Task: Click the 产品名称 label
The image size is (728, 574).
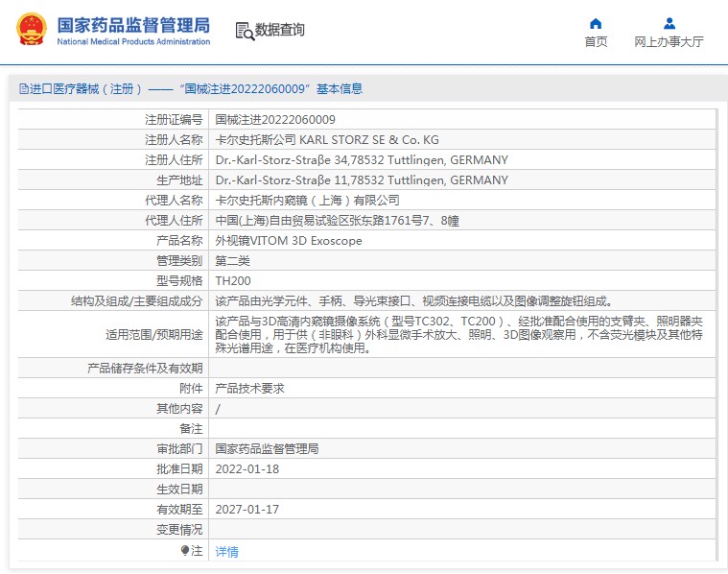Action: pos(179,241)
